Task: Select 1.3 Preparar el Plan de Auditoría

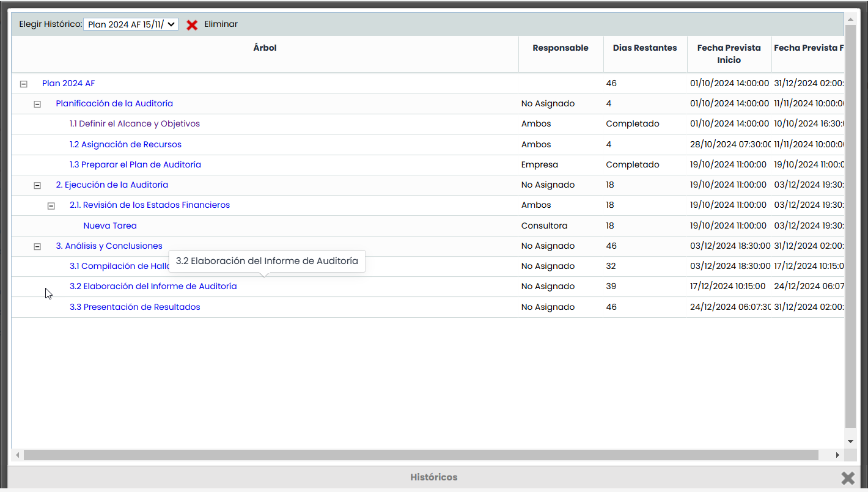Action: [135, 165]
